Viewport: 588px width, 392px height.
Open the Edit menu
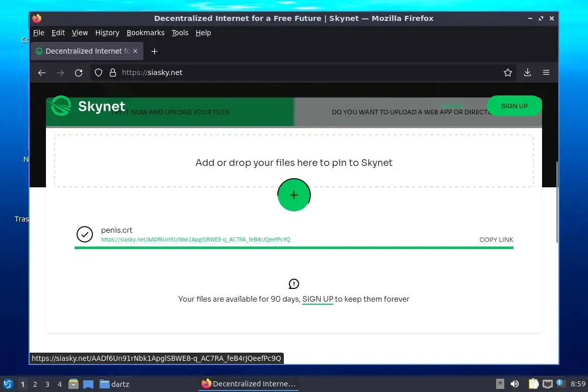58,33
